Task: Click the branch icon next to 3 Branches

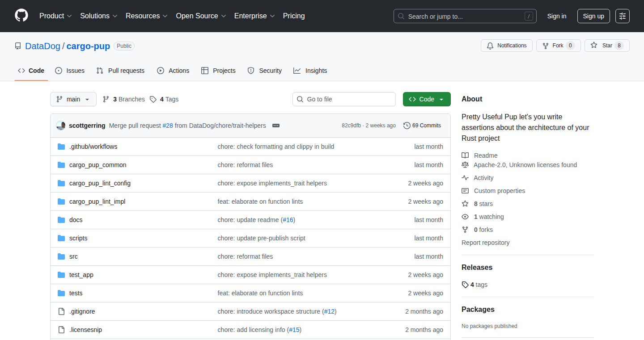Action: click(106, 99)
